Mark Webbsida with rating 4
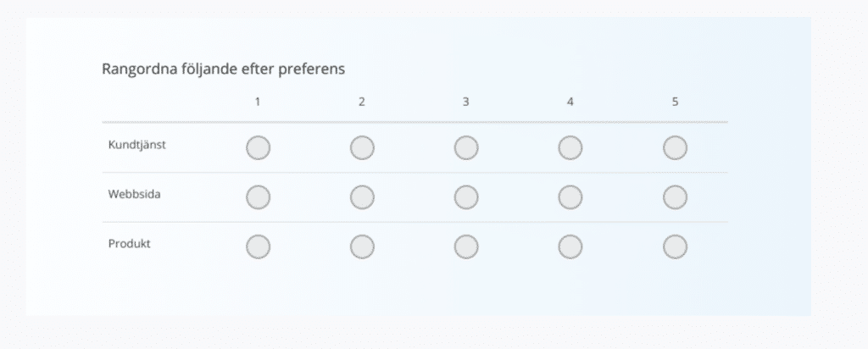 (x=570, y=197)
